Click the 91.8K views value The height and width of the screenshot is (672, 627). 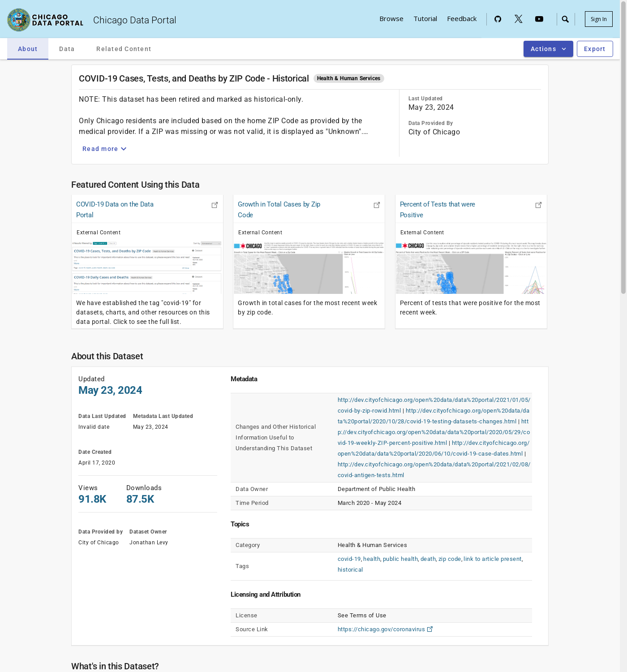point(92,499)
